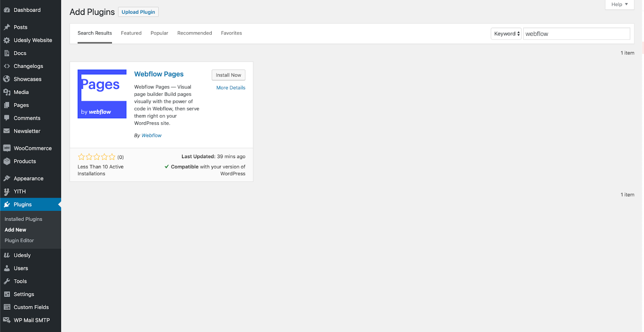The height and width of the screenshot is (332, 644).
Task: Open the Settings menu label
Action: click(24, 295)
